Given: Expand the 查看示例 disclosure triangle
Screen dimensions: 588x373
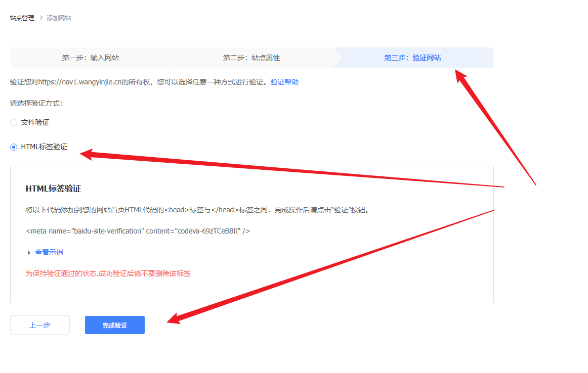Looking at the screenshot, I should pos(29,253).
